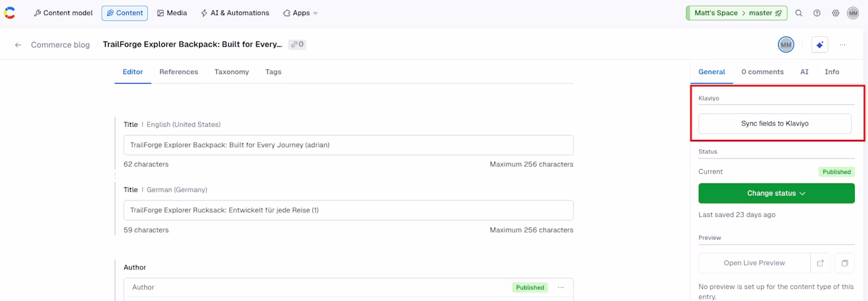
Task: Open the entry more actions ellipsis
Action: pyautogui.click(x=842, y=45)
